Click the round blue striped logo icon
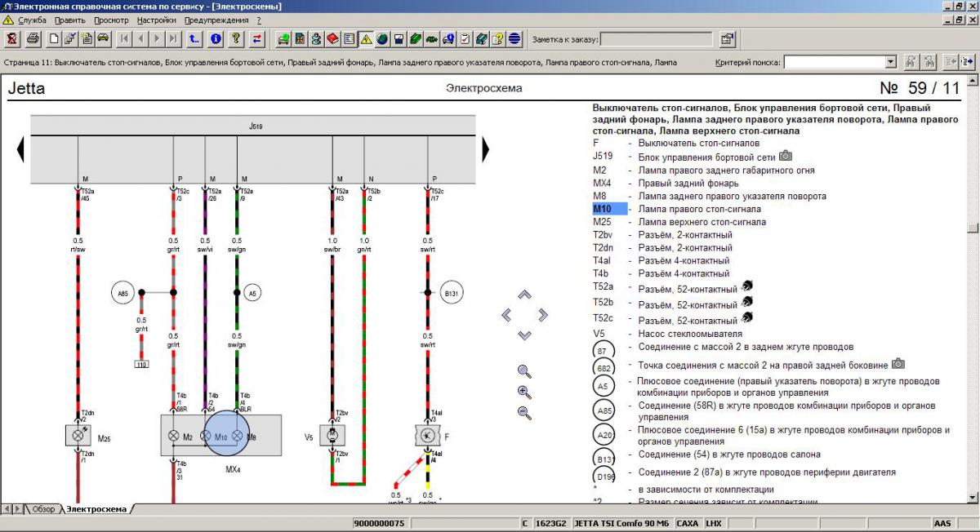The height and width of the screenshot is (532, 980). 514,38
